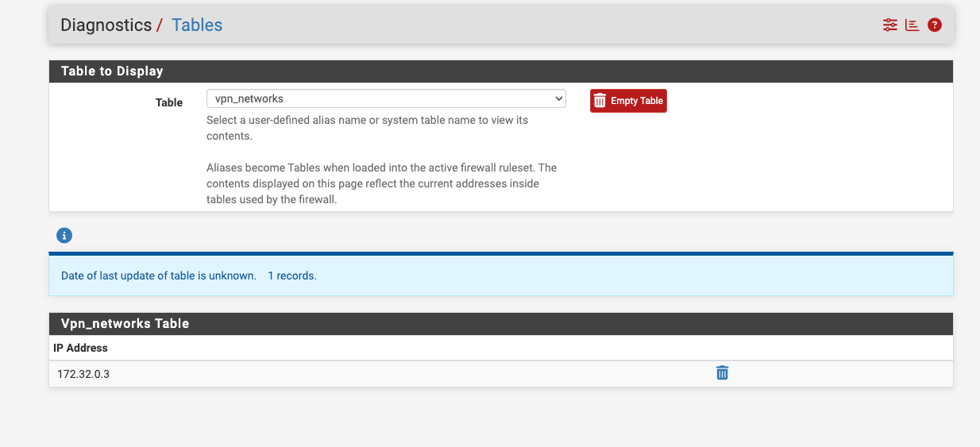Click the IP Address column header
Viewport: 980px width, 447px height.
(x=80, y=348)
